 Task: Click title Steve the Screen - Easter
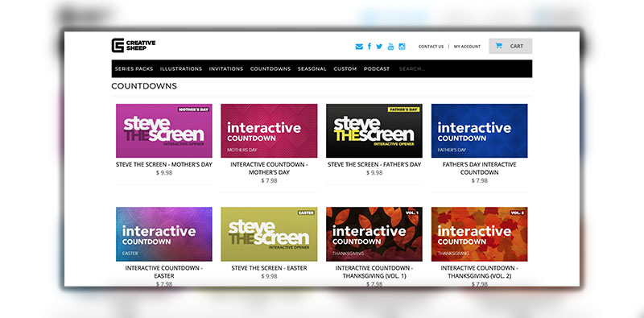(269, 268)
